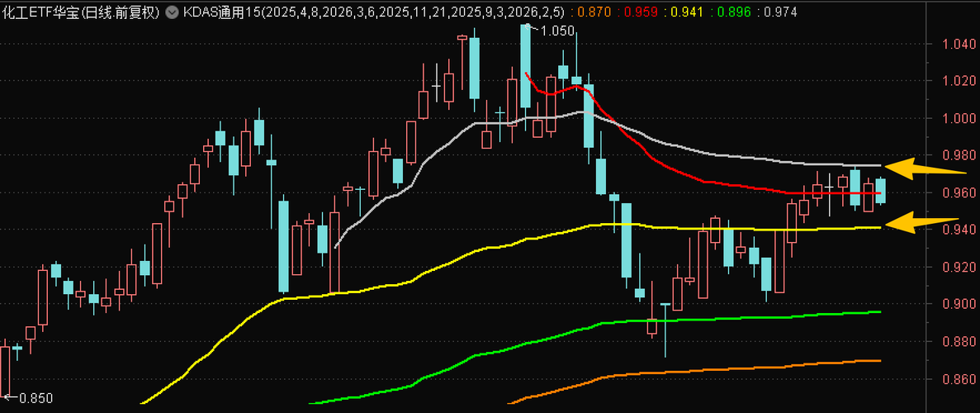Click the yellow 0.941 indicator value
This screenshot has width=980, height=413.
tap(688, 12)
